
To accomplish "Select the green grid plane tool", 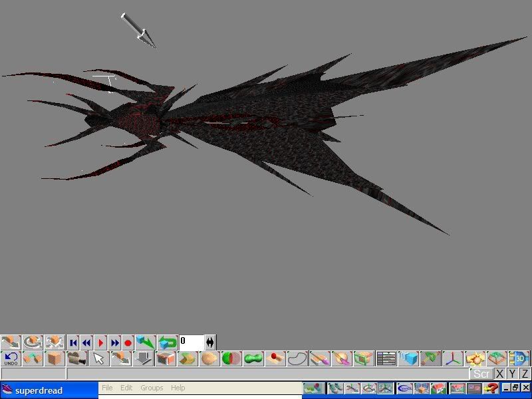I will click(497, 358).
